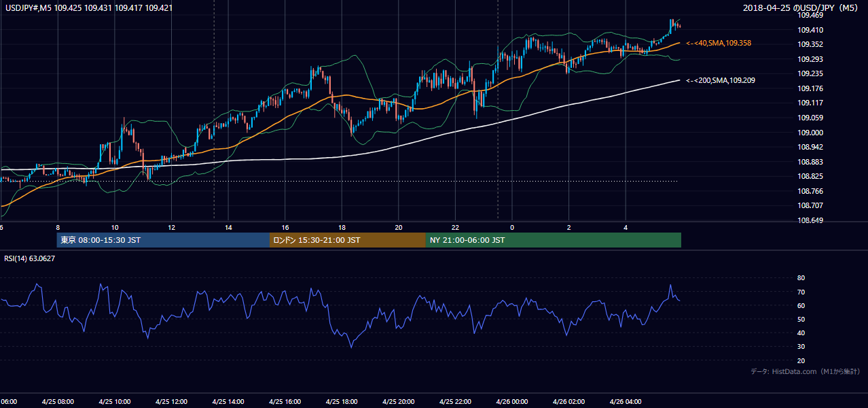Click the 4/25 16:00 time axis label
This screenshot has height=408, width=868.
285,402
